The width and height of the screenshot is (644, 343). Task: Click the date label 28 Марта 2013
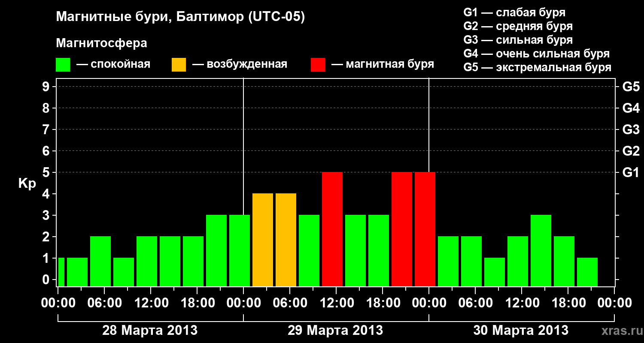(x=150, y=331)
